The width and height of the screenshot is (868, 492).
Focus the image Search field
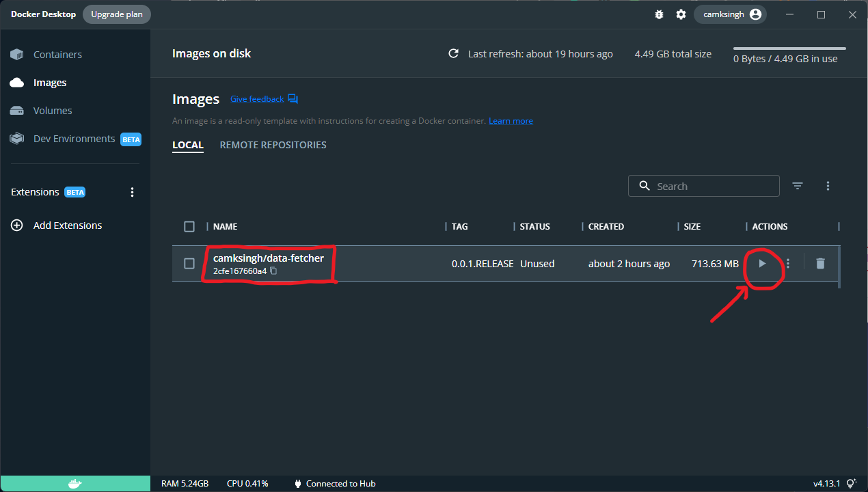click(704, 186)
